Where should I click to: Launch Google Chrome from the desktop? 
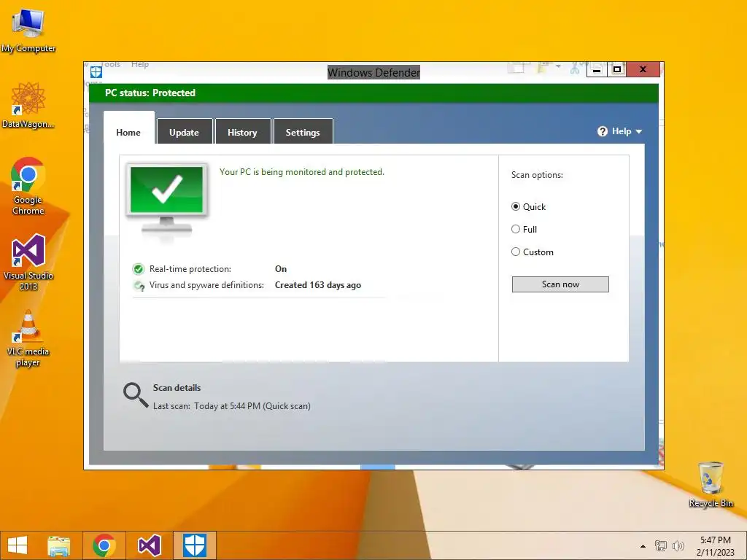tap(28, 186)
